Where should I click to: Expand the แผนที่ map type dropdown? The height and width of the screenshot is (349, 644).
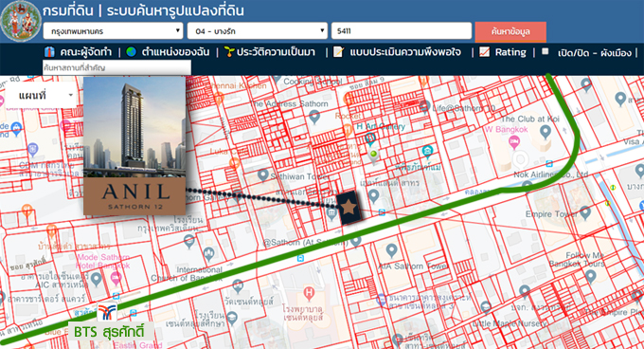click(x=40, y=96)
